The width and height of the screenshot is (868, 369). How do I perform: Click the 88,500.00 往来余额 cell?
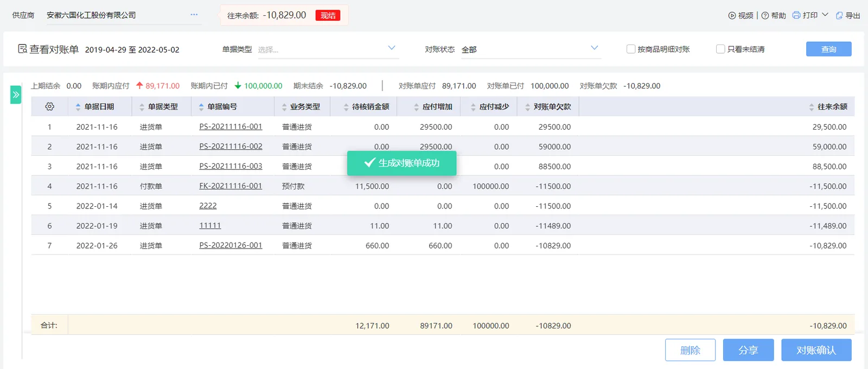(x=829, y=167)
